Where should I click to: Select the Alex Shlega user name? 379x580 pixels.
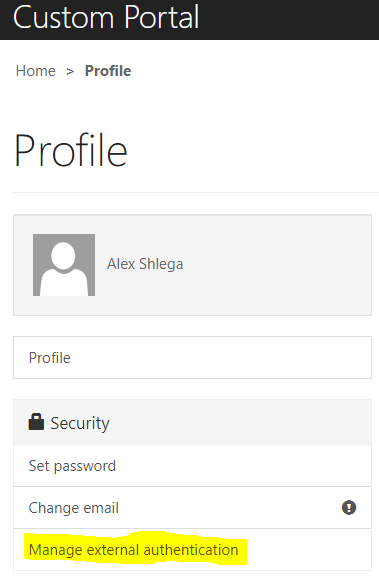pyautogui.click(x=145, y=264)
